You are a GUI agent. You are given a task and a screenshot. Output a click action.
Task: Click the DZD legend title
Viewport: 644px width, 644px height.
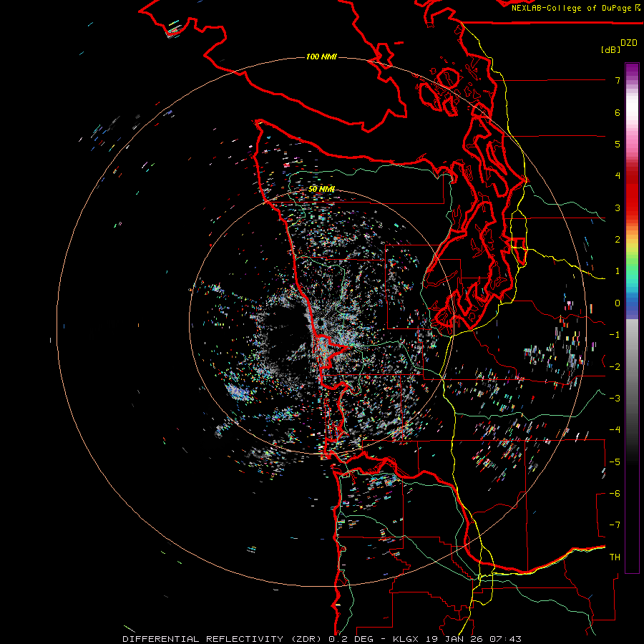(x=629, y=43)
